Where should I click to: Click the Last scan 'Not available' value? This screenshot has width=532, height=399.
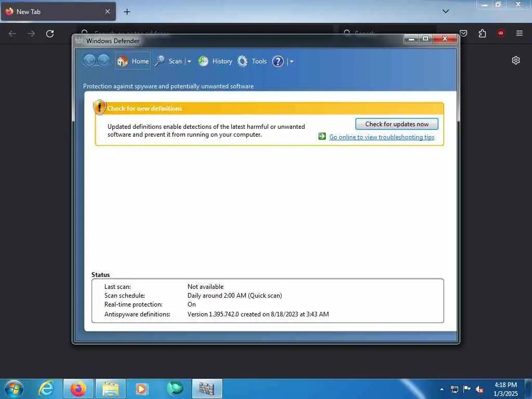pos(206,287)
